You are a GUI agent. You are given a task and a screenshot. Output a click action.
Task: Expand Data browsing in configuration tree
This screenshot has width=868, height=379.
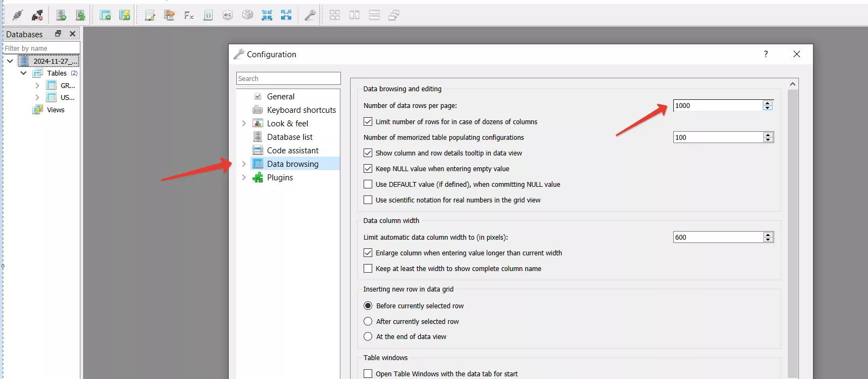pos(244,164)
